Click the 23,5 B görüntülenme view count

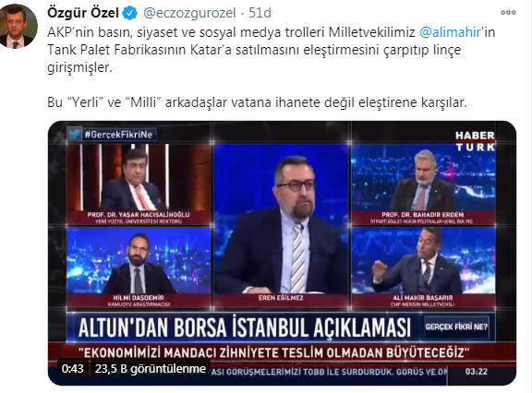coord(151,369)
